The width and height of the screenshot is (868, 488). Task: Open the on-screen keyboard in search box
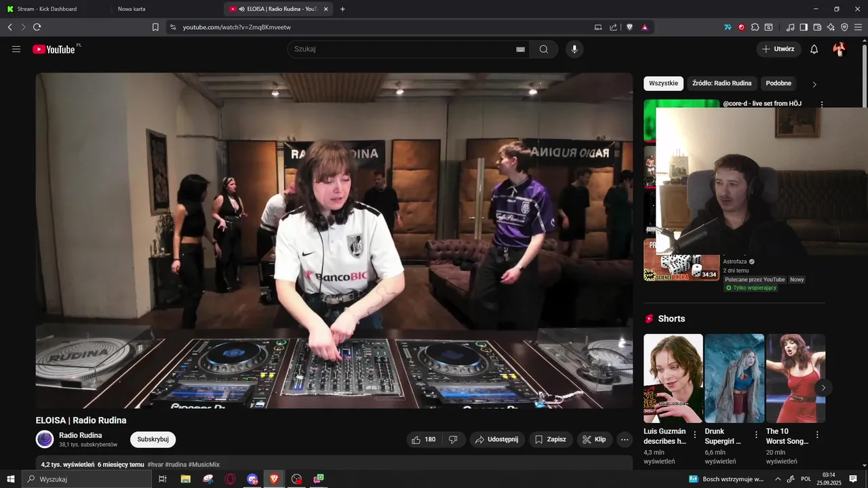(520, 49)
